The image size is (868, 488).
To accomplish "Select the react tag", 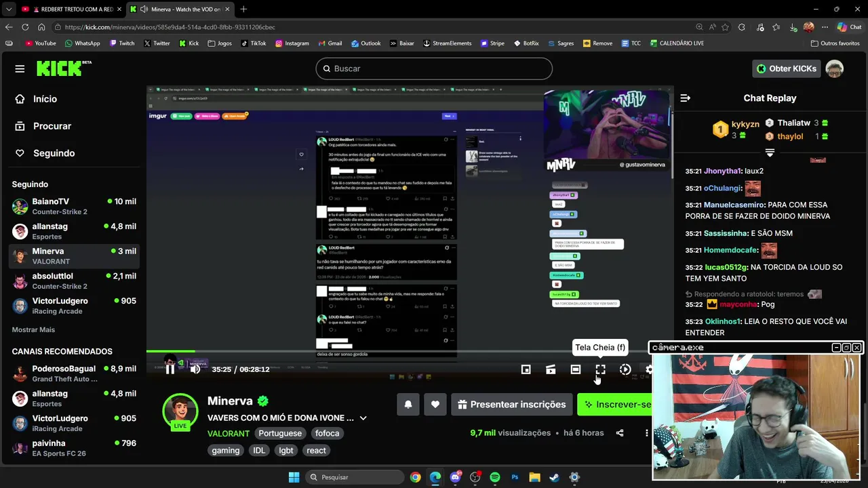I will click(x=316, y=450).
